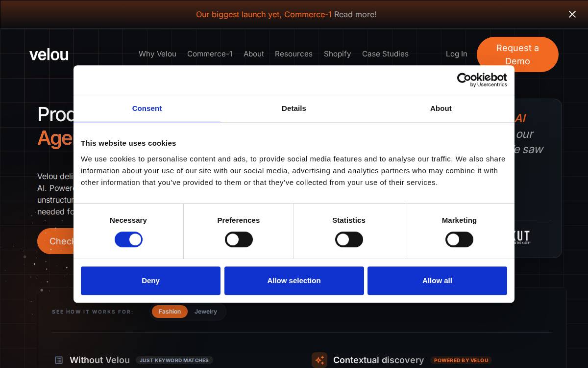Click the 'Contextual discovery' heading
588x368 pixels.
378,360
